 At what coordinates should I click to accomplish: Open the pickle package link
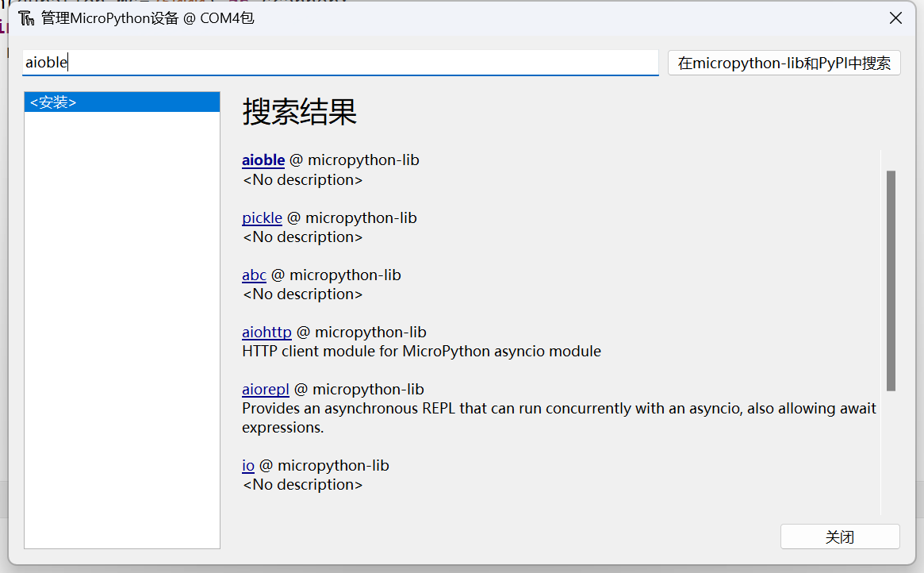pyautogui.click(x=263, y=218)
